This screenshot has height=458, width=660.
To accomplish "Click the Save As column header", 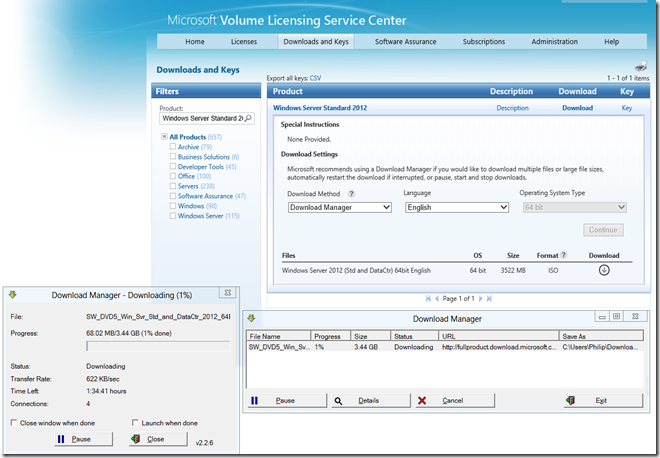I will [x=601, y=336].
